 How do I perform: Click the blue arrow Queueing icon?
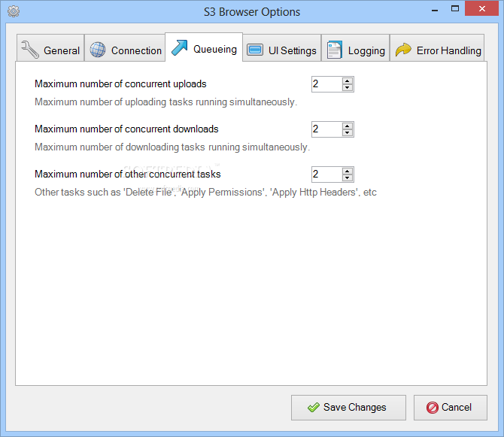click(179, 48)
